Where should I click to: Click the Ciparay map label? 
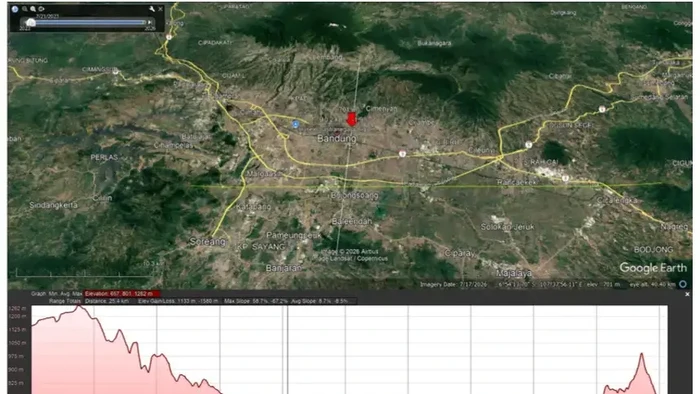[460, 253]
